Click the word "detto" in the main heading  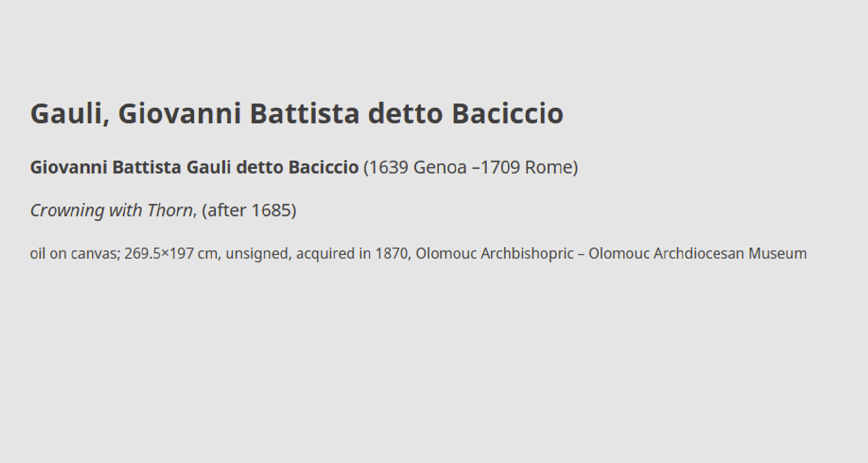pos(405,114)
